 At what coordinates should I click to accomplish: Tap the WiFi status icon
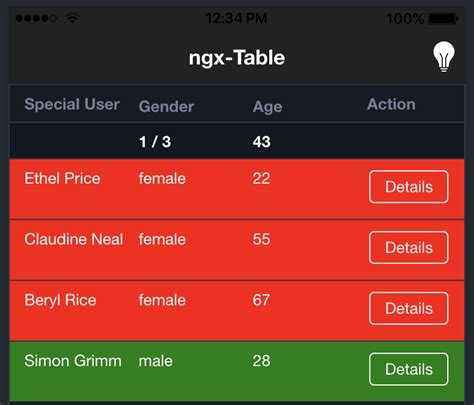click(x=72, y=18)
